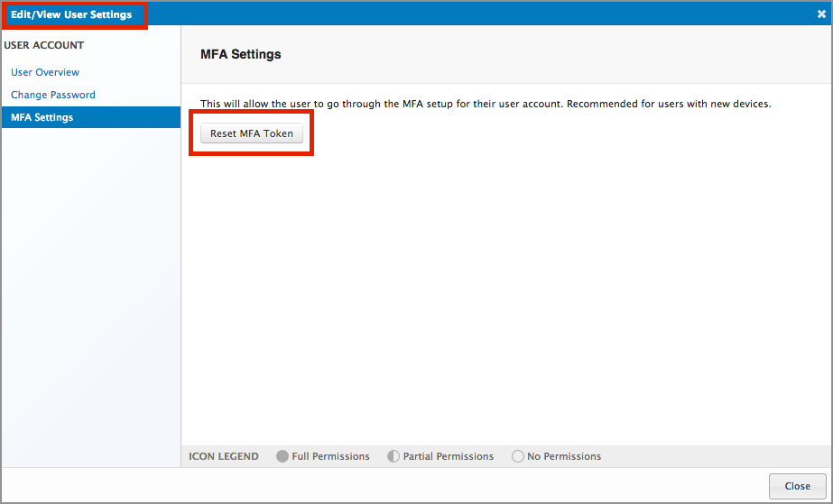Click the text "Recommended for users with new devices"
Image resolution: width=833 pixels, height=504 pixels.
(669, 104)
